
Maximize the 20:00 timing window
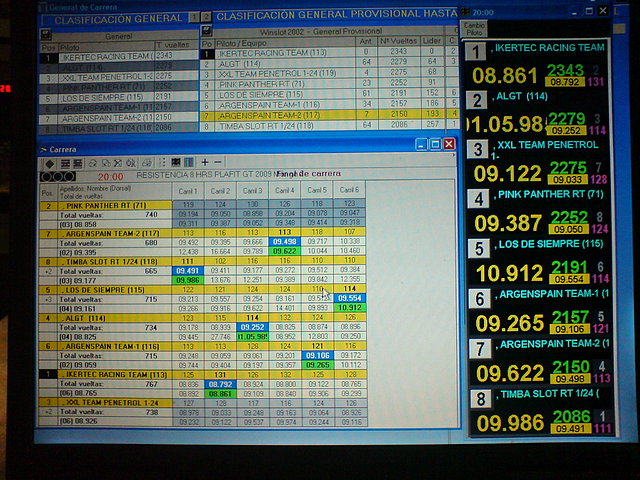point(589,11)
